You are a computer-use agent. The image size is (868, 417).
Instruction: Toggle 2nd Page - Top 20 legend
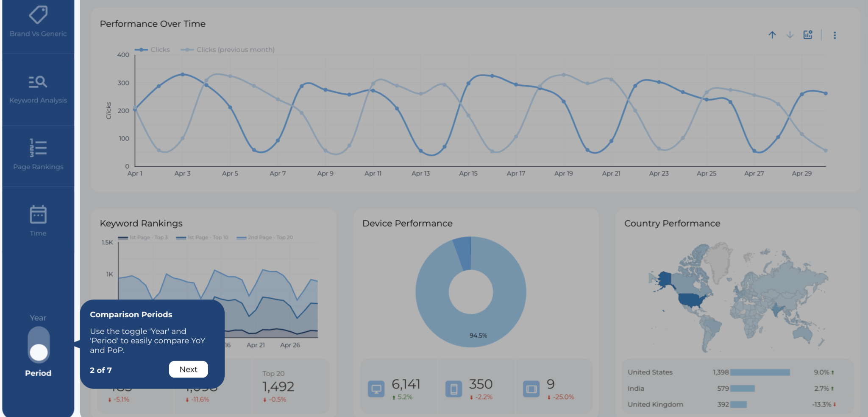pos(265,238)
